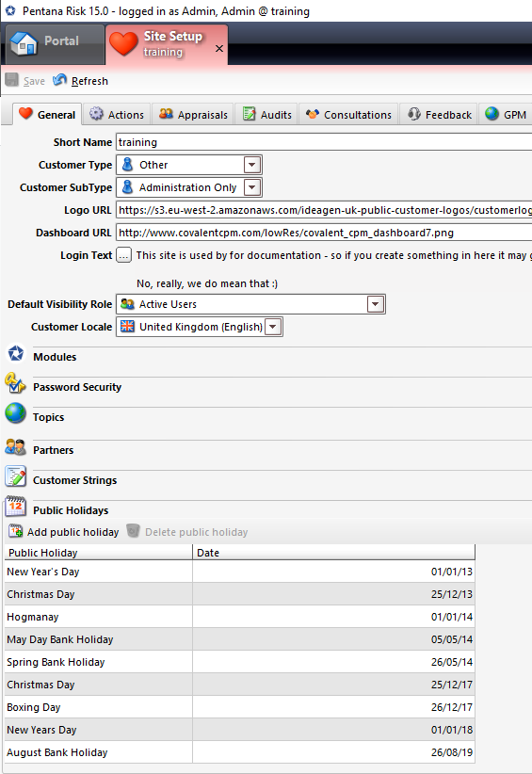Expand the Customer Strings section
This screenshot has width=532, height=774.
coord(75,480)
